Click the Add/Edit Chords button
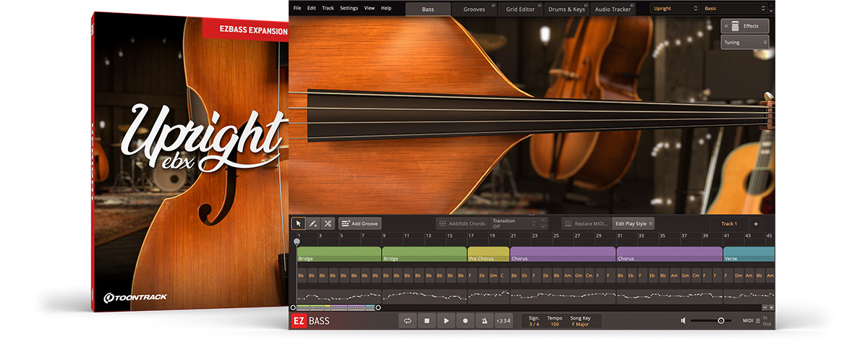868x353 pixels. point(462,224)
